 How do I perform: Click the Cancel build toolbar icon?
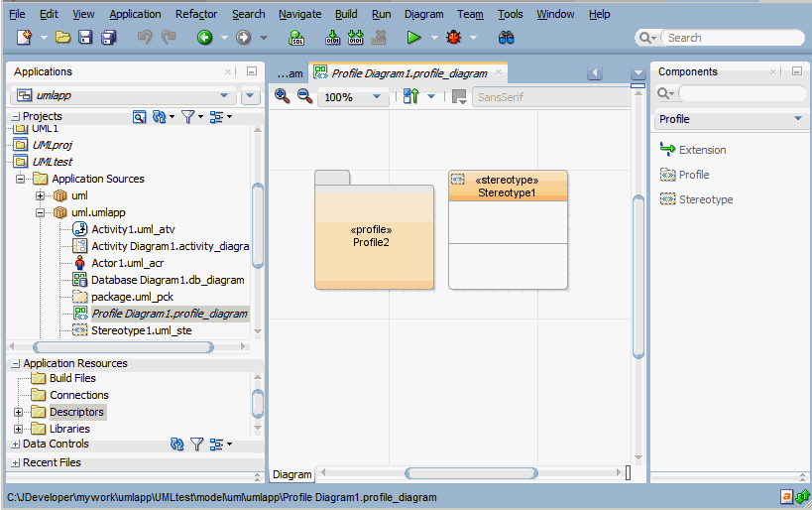(x=379, y=38)
